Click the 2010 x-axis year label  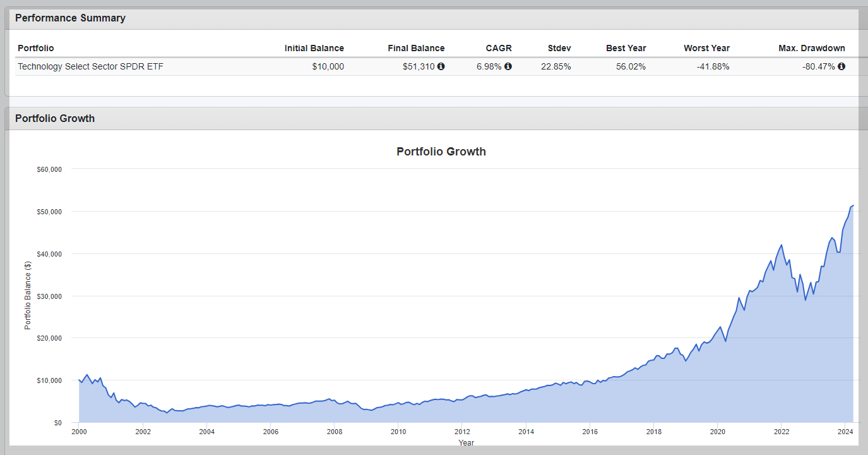point(398,432)
